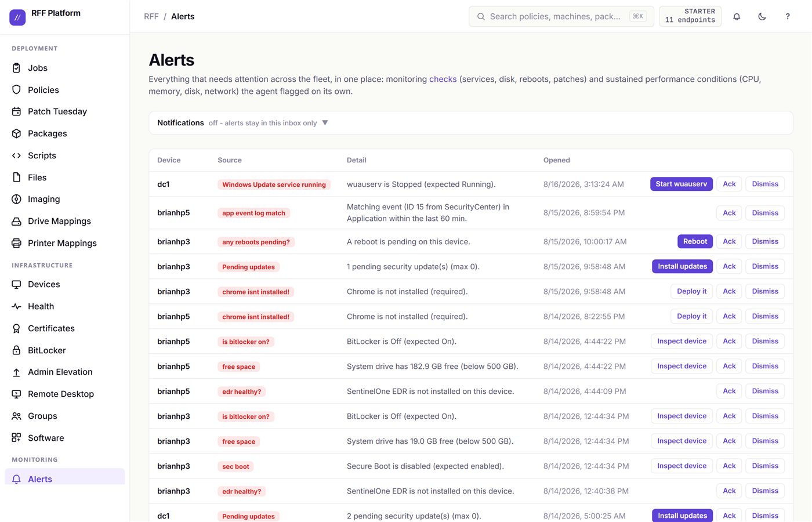This screenshot has width=812, height=522.
Task: Open help question mark icon
Action: click(788, 17)
